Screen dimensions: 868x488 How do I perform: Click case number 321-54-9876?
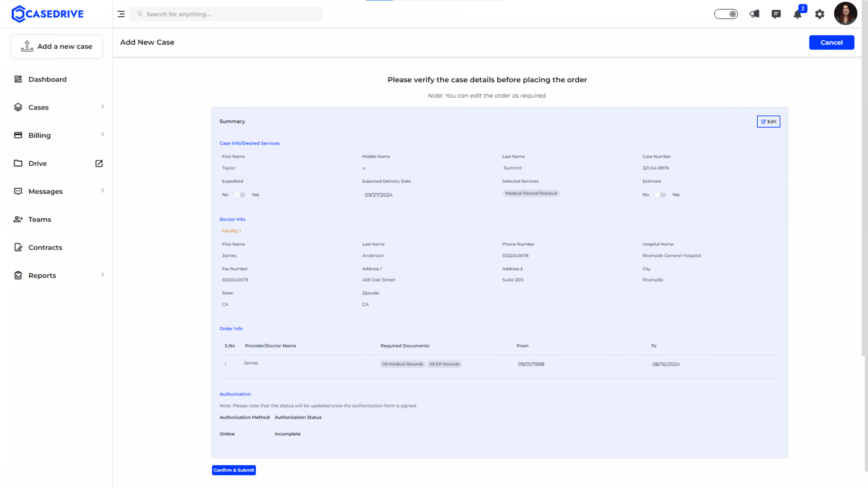pyautogui.click(x=656, y=168)
